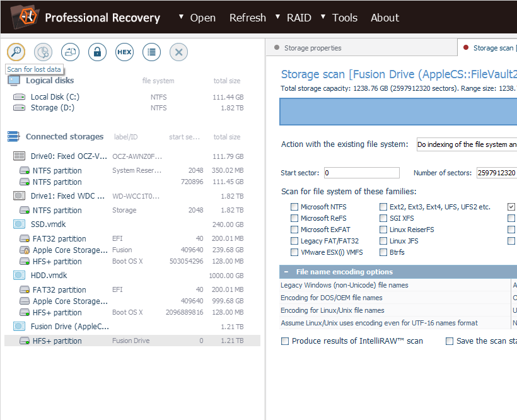Select Legacy Windows (non-Unicode) file names row

point(398,285)
